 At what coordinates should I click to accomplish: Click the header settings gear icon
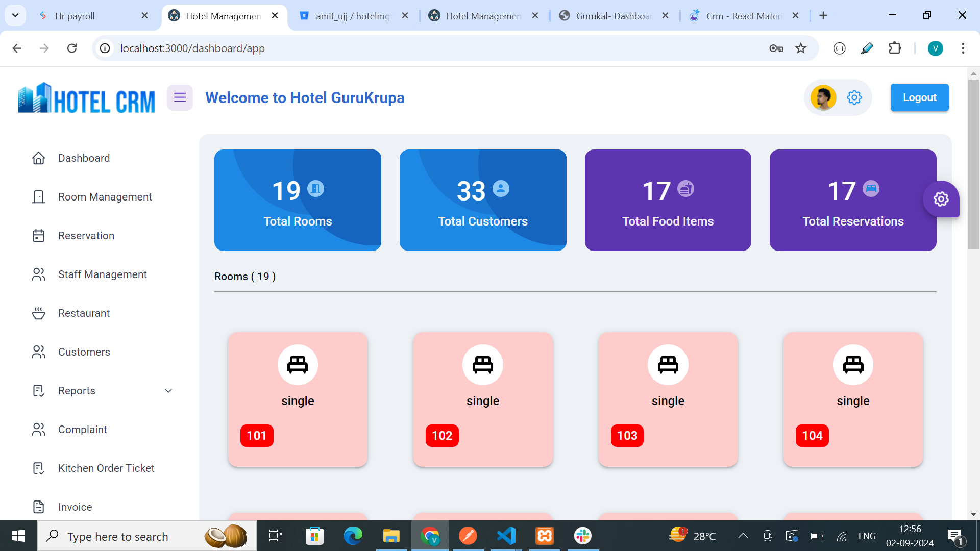[854, 97]
